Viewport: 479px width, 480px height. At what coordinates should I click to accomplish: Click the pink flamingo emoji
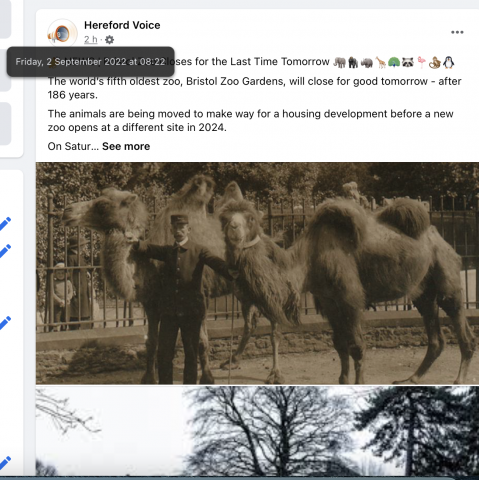point(421,62)
